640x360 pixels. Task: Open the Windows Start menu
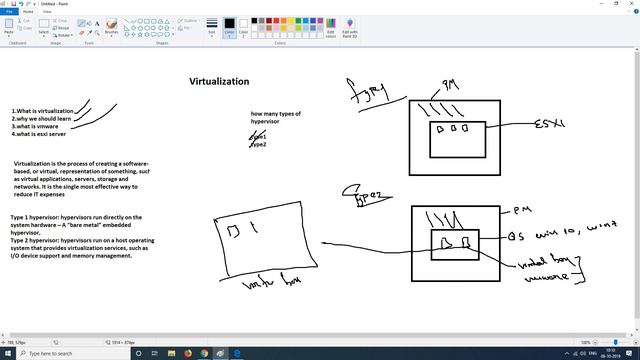(x=8, y=353)
